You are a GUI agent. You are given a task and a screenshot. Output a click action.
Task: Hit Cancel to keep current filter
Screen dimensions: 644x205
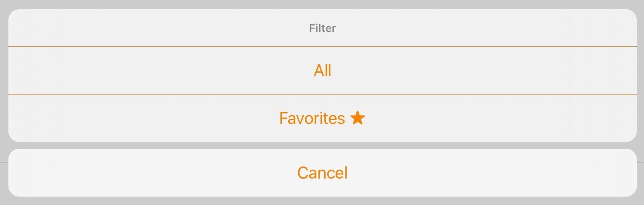click(322, 173)
